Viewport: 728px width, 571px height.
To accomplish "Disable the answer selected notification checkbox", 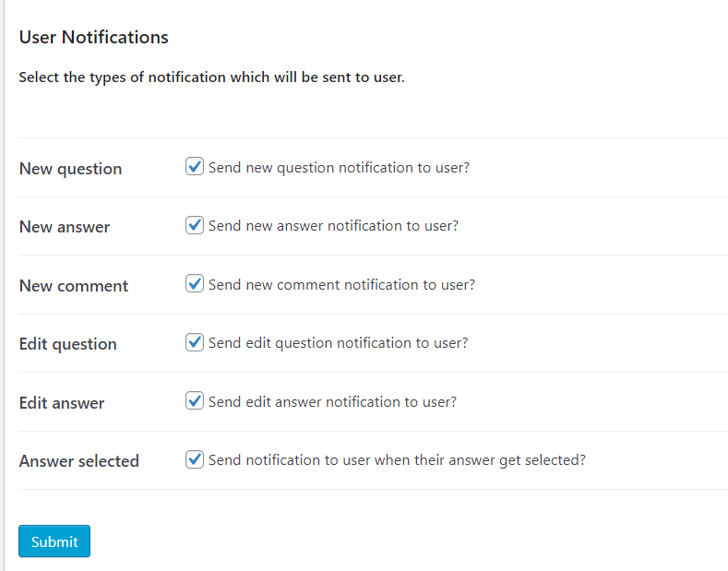I will (x=195, y=459).
